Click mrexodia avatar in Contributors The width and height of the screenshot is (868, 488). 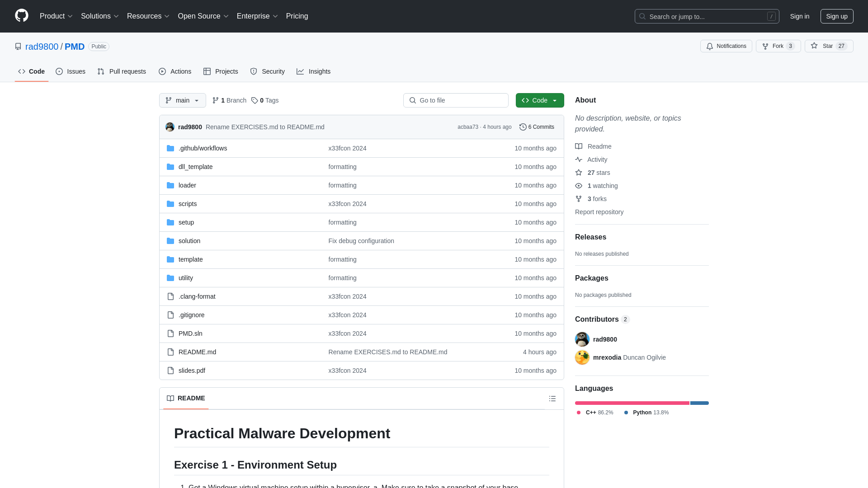click(582, 357)
